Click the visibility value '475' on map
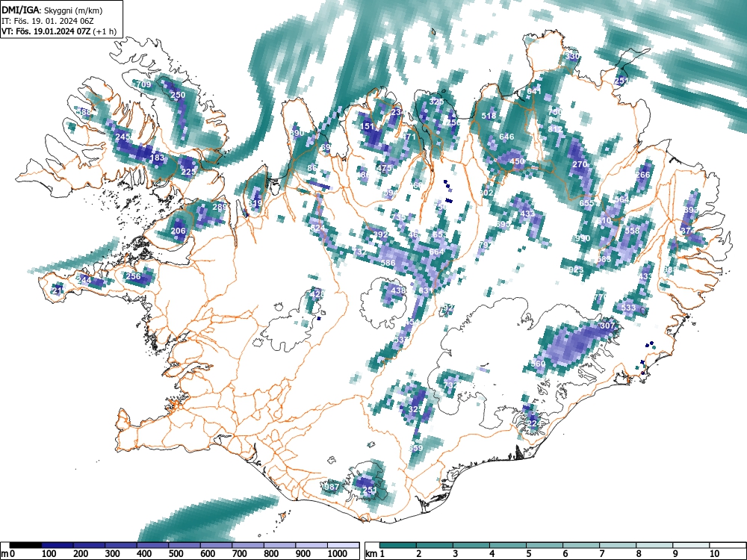The height and width of the screenshot is (560, 747). (384, 168)
